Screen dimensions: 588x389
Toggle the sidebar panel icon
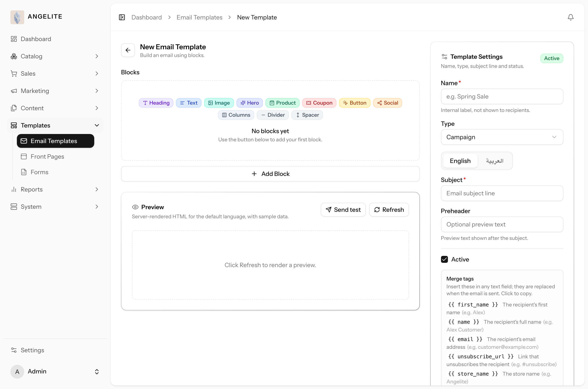coord(122,17)
